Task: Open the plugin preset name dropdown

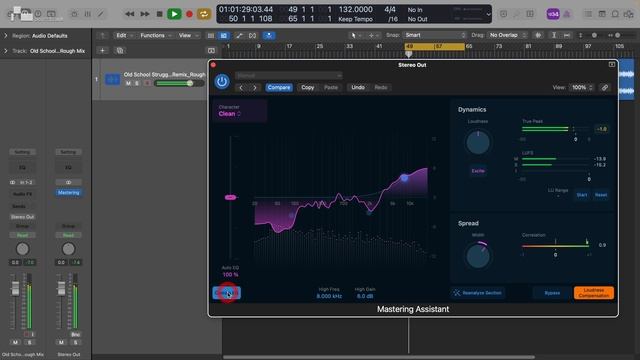Action: [x=289, y=76]
